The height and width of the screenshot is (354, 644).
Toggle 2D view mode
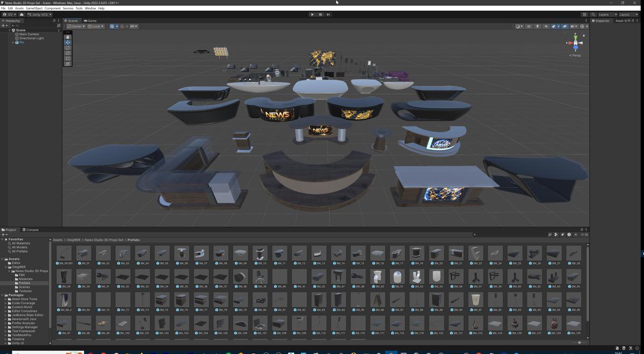pos(529,26)
